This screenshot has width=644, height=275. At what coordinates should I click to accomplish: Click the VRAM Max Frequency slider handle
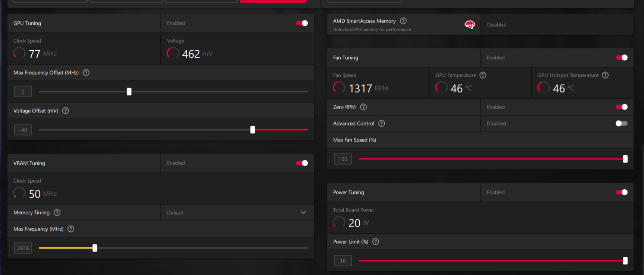(x=95, y=248)
